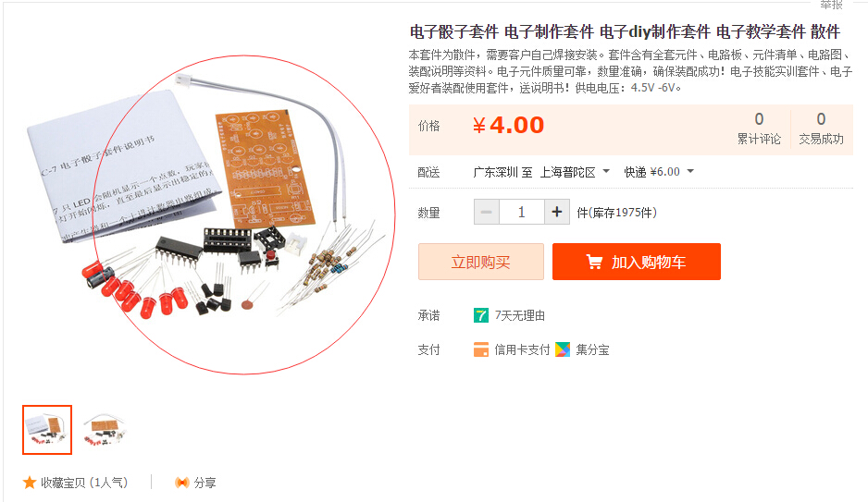The width and height of the screenshot is (868, 502).
Task: Click the colorful Jifenbao icon
Action: point(563,349)
